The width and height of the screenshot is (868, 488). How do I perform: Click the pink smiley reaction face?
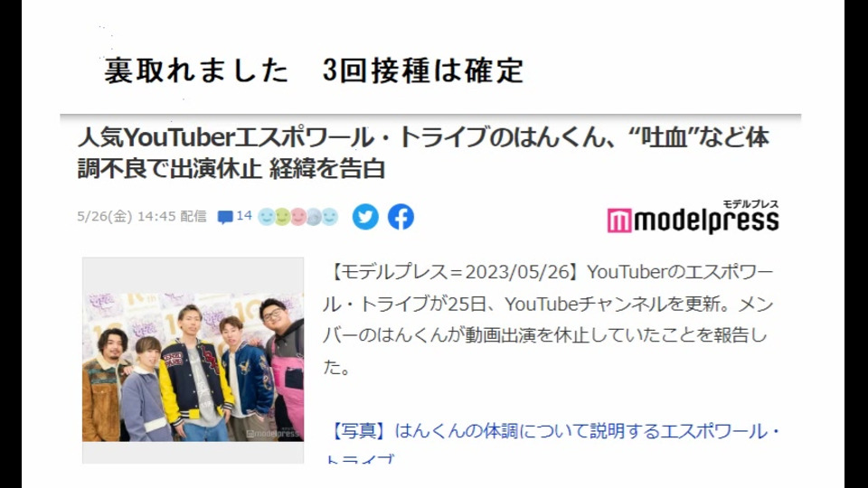[x=298, y=217]
